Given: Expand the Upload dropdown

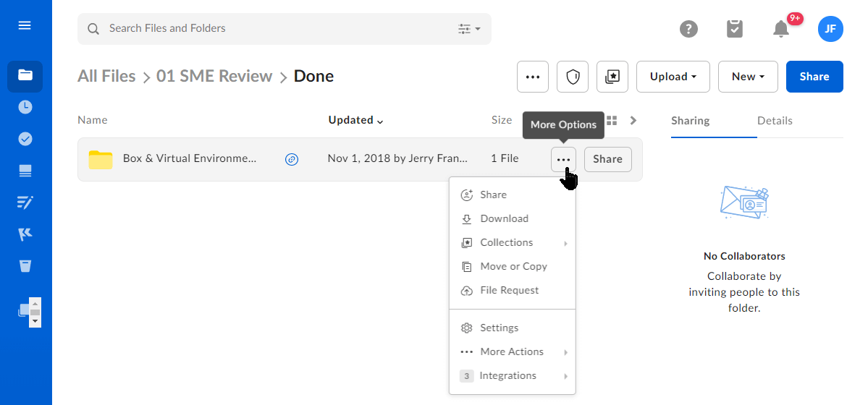Looking at the screenshot, I should [673, 77].
